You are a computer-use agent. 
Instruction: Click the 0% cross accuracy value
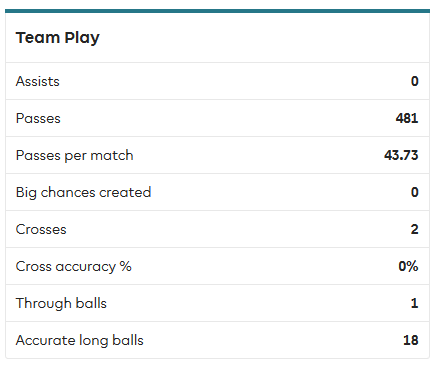[408, 266]
